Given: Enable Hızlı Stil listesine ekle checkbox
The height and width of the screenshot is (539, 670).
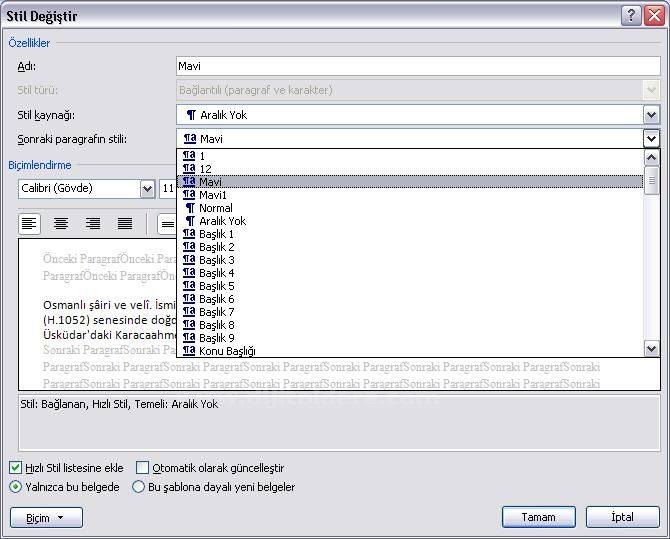Looking at the screenshot, I should pyautogui.click(x=15, y=468).
